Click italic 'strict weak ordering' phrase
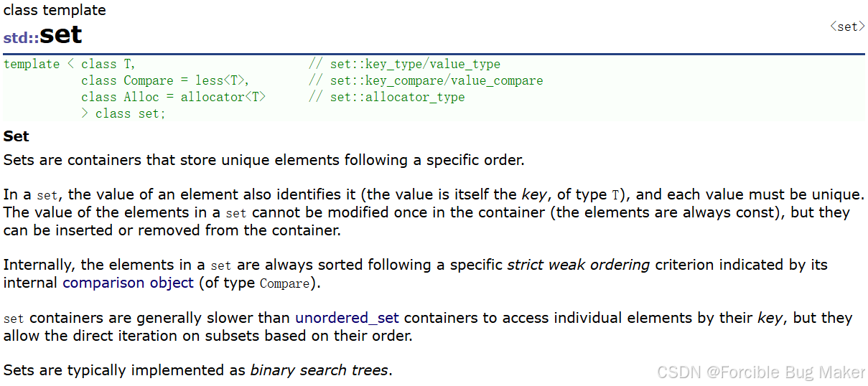Screen dimensions: 868x386 pyautogui.click(x=579, y=265)
